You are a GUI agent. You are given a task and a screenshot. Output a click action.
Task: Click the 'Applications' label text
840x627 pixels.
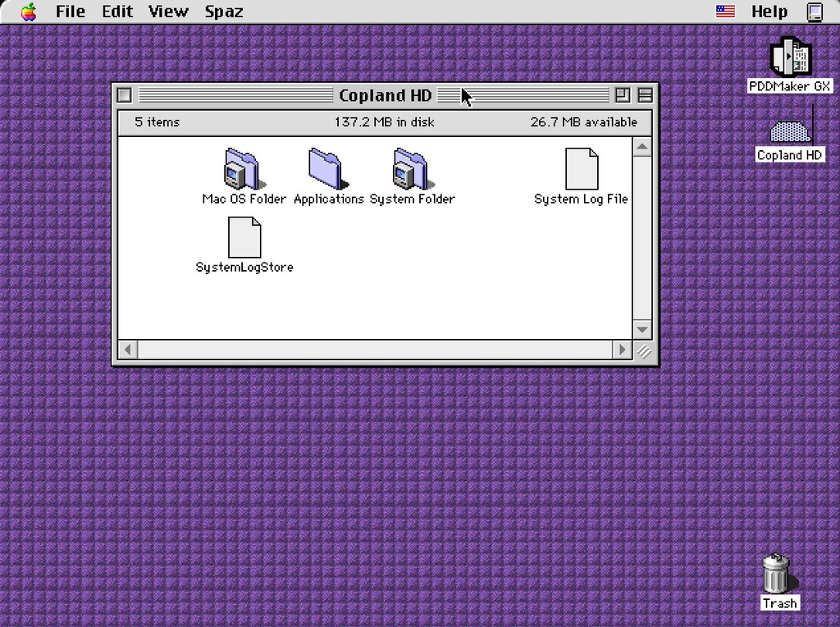[x=329, y=199]
